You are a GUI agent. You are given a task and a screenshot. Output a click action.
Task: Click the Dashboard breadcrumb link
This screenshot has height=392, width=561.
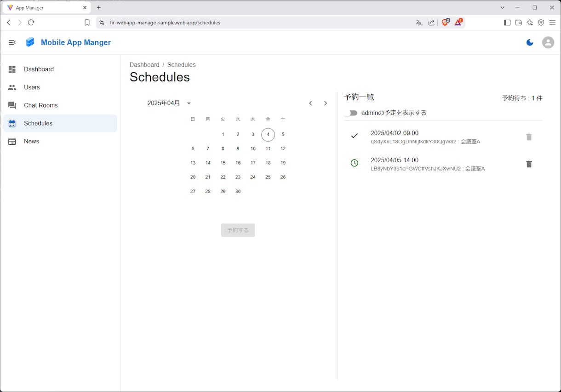pos(144,65)
